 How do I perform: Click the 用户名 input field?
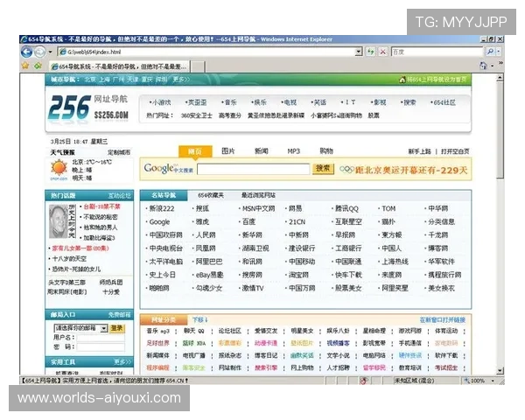pos(101,338)
